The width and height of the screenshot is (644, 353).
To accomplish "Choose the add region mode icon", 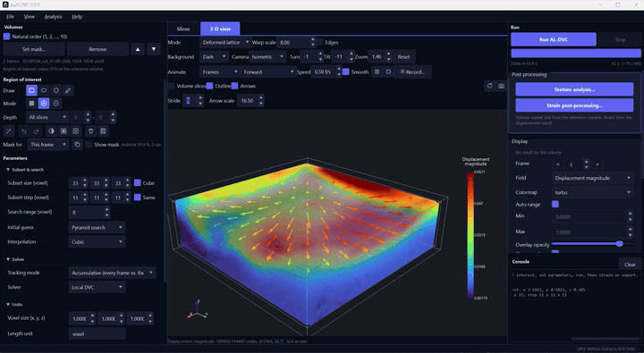I will click(x=44, y=104).
